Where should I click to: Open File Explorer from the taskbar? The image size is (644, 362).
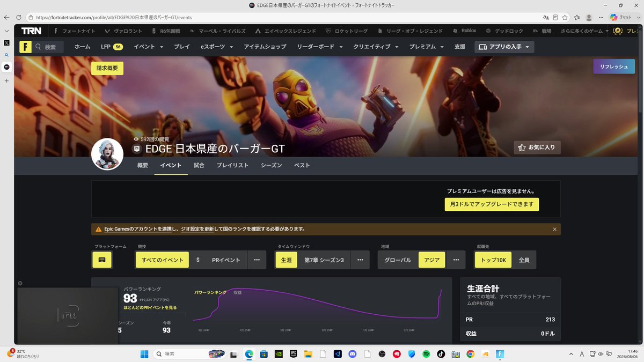pos(308,354)
